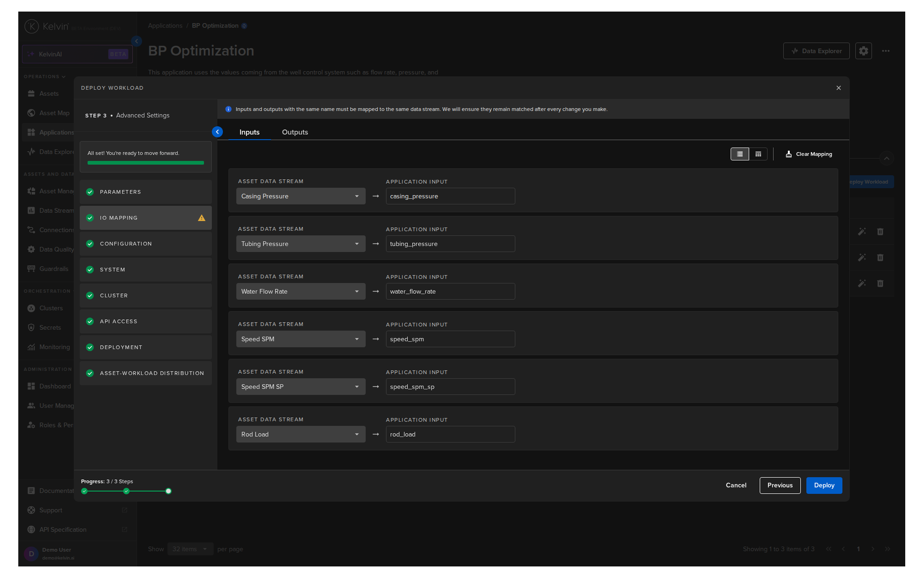
Task: Click the speed_spm_sp application input field
Action: coord(450,387)
